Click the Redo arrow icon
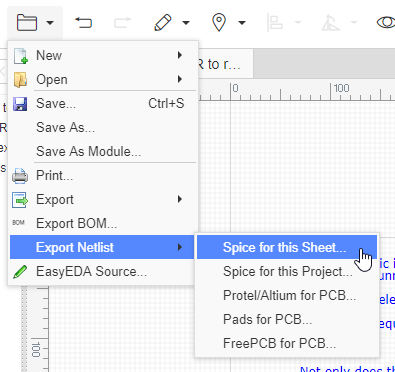This screenshot has height=372, width=395. pyautogui.click(x=123, y=23)
